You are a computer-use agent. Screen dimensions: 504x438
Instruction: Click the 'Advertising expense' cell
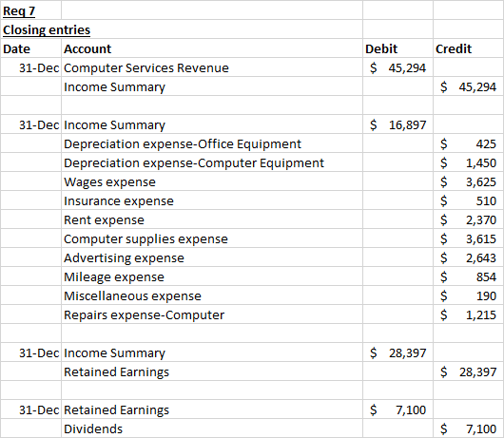212,257
